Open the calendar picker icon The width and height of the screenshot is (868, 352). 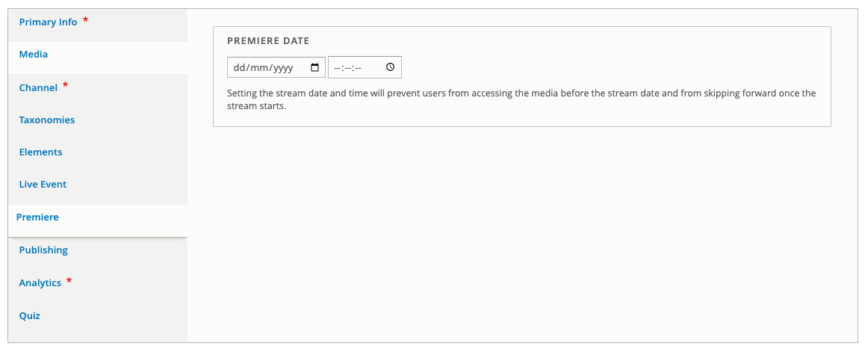pos(315,67)
